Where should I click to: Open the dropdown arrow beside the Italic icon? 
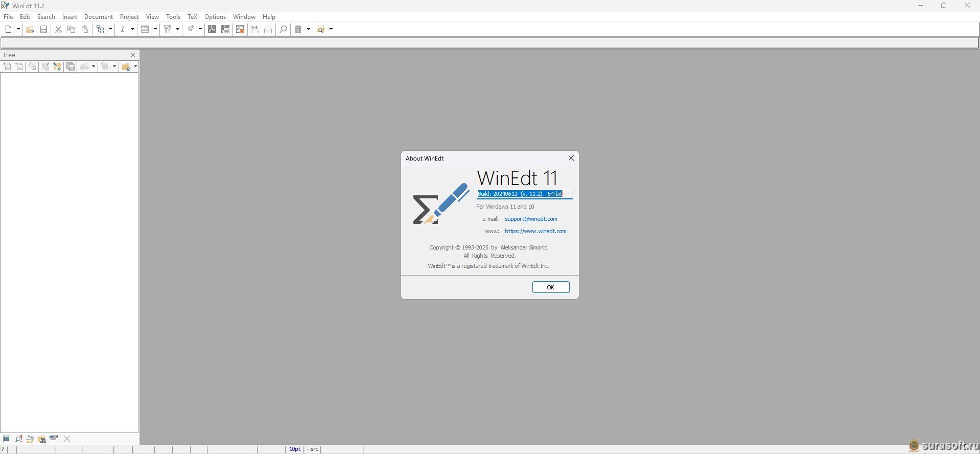(x=133, y=29)
